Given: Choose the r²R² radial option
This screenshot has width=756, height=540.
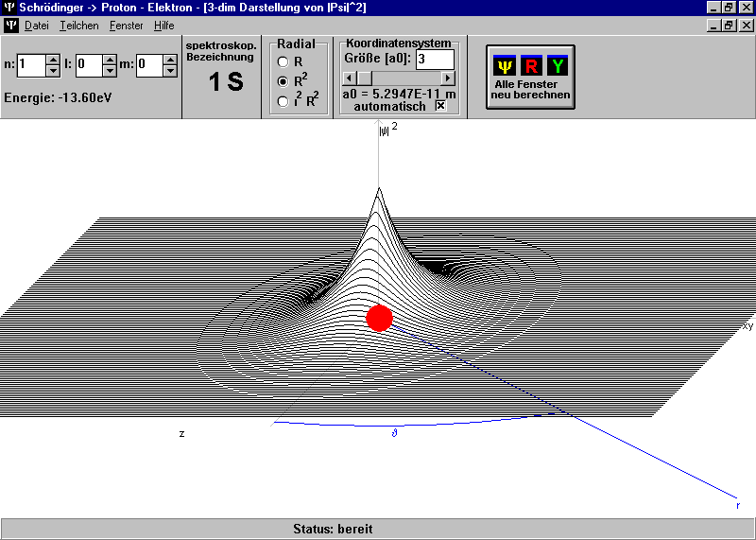Looking at the screenshot, I should tap(283, 100).
